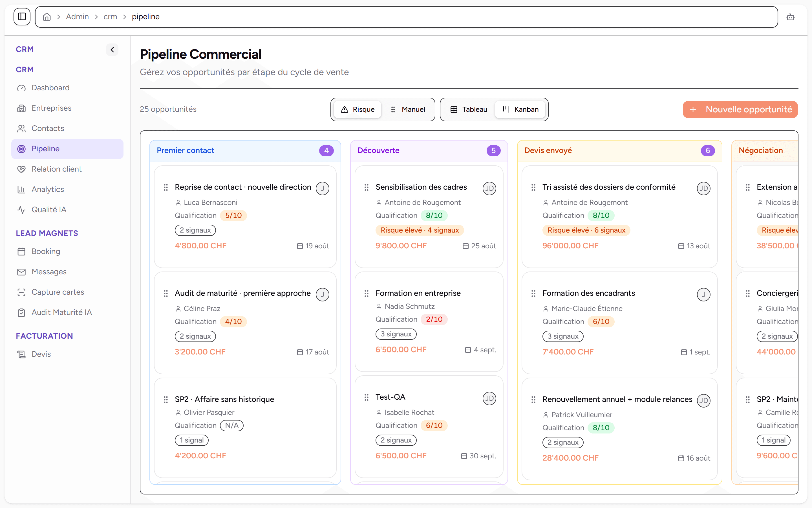812x508 pixels.
Task: Click Admin in the breadcrumb
Action: click(77, 16)
